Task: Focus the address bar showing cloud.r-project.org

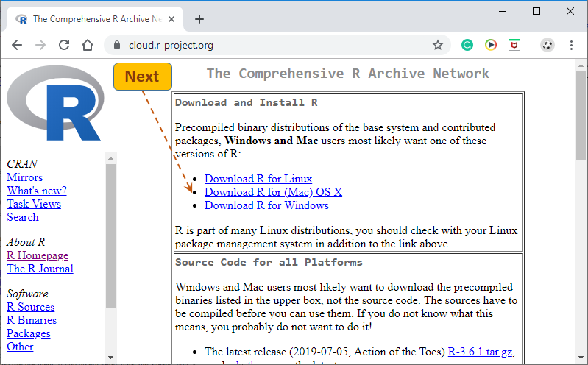Action: [x=277, y=45]
